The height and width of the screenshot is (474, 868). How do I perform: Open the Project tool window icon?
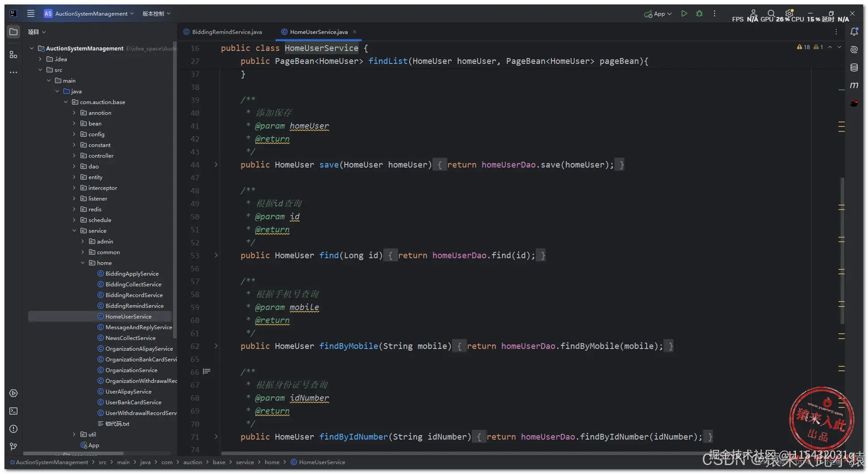[x=13, y=32]
